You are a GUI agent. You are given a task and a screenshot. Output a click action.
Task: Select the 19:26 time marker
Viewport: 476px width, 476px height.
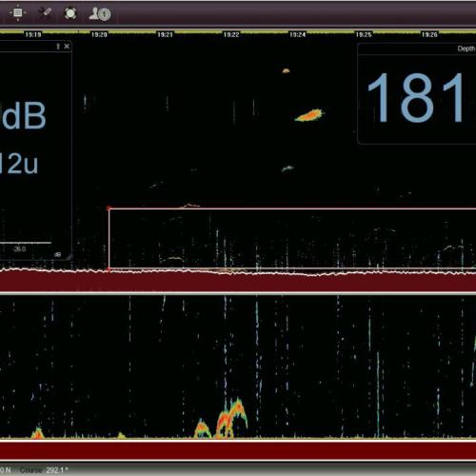[429, 34]
